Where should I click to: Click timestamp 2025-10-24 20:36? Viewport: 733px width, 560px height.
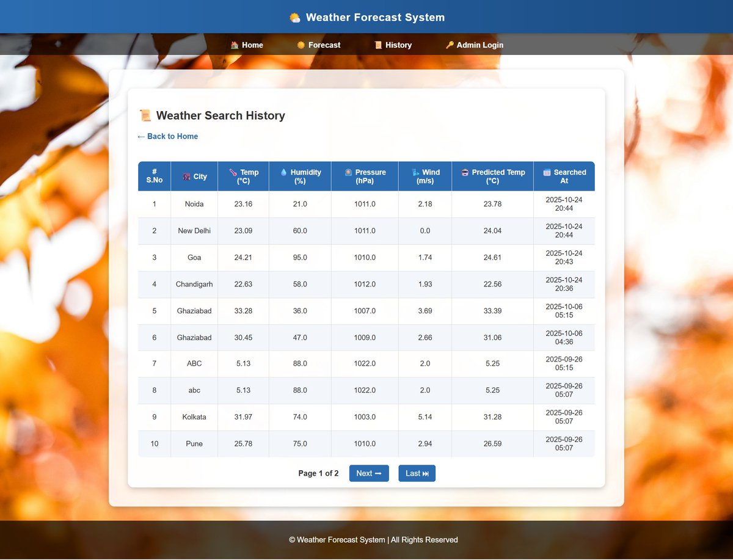coord(564,285)
